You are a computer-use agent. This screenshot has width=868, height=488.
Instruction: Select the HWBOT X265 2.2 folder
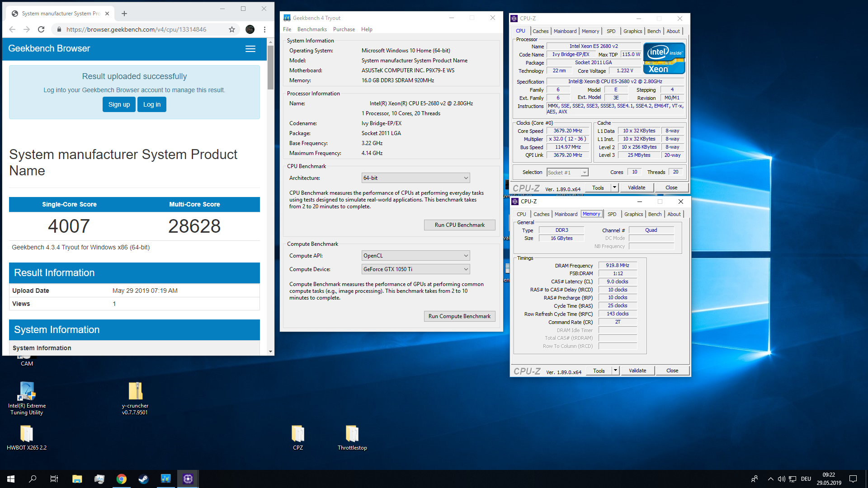pyautogui.click(x=27, y=437)
